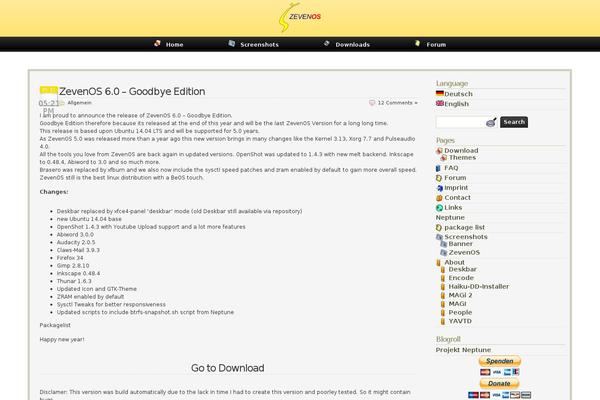Screen dimensions: 600x400
Task: Click the ZevenOS logo in the header
Action: click(x=300, y=17)
